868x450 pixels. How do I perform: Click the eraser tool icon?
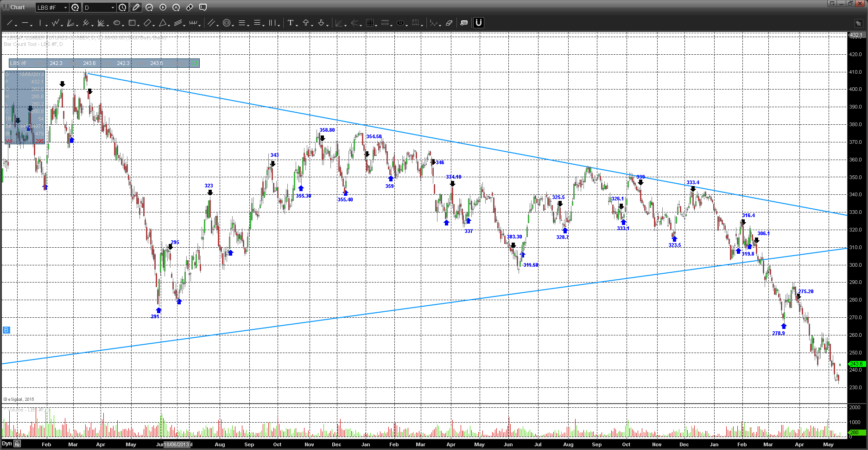pos(449,23)
